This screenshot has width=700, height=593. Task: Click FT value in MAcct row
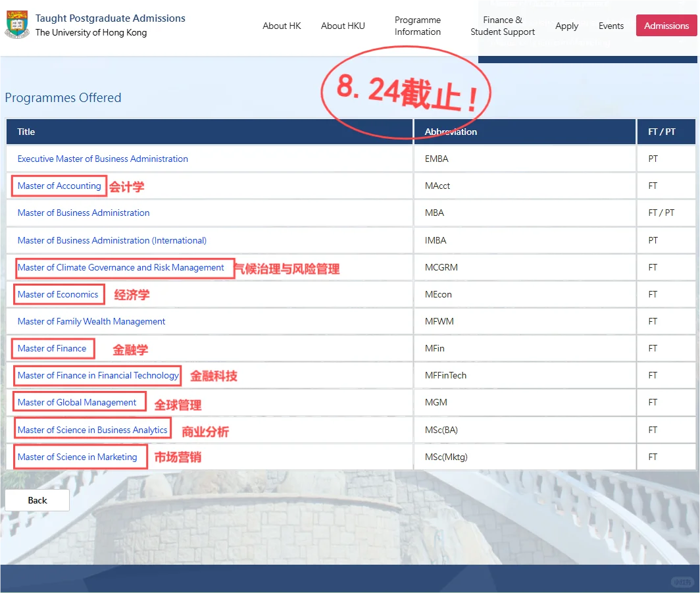(x=653, y=186)
